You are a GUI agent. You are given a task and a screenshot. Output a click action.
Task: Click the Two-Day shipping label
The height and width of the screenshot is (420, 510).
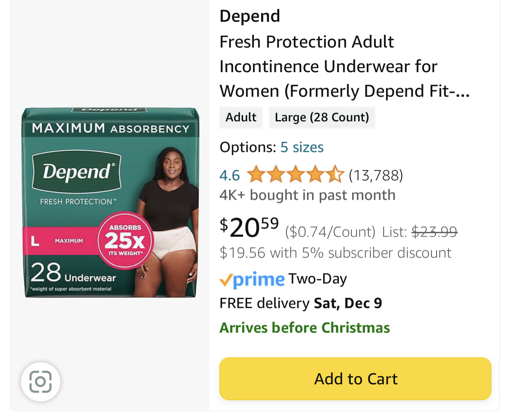pos(317,279)
